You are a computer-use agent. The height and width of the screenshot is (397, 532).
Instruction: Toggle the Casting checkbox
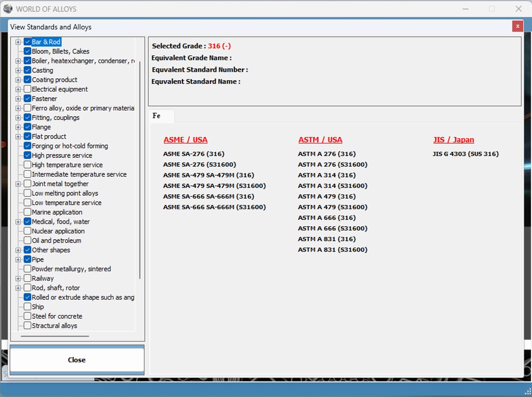click(27, 70)
